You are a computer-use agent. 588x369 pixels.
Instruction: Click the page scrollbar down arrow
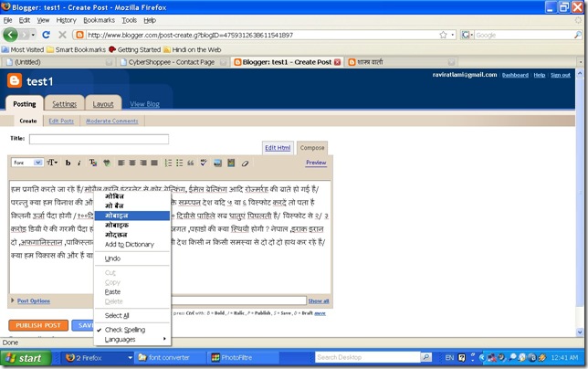click(x=580, y=332)
